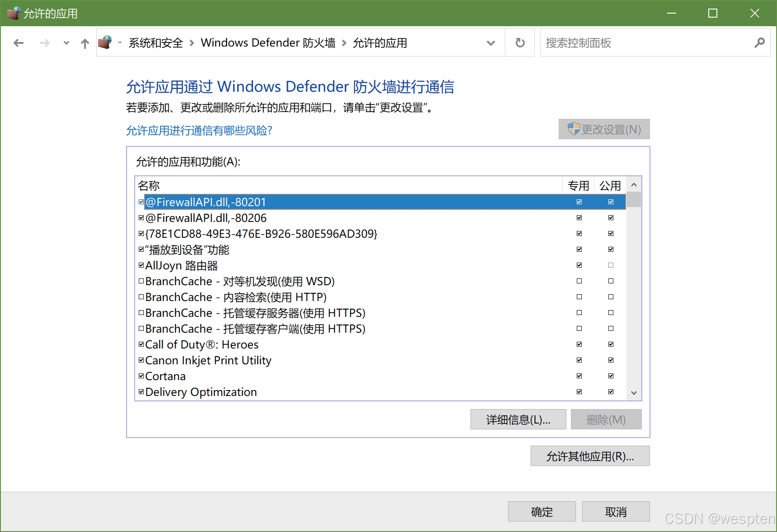Refresh the control panel page
This screenshot has width=777, height=532.
[x=520, y=43]
